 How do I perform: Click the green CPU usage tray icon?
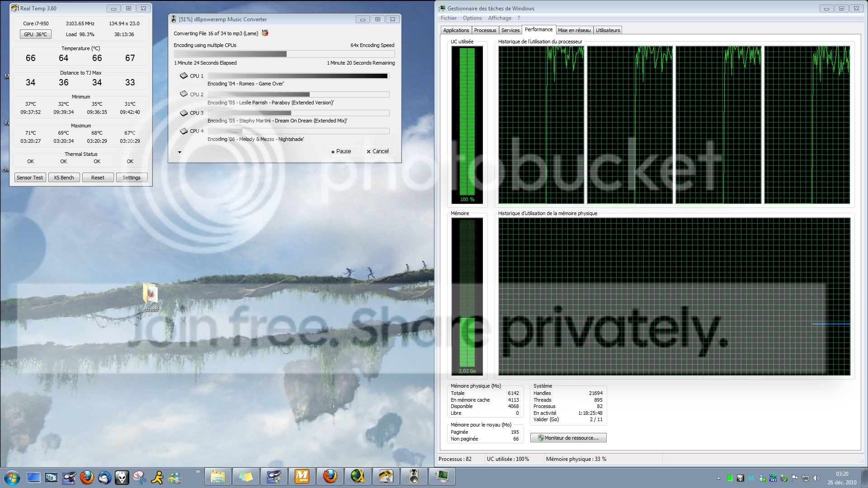730,478
